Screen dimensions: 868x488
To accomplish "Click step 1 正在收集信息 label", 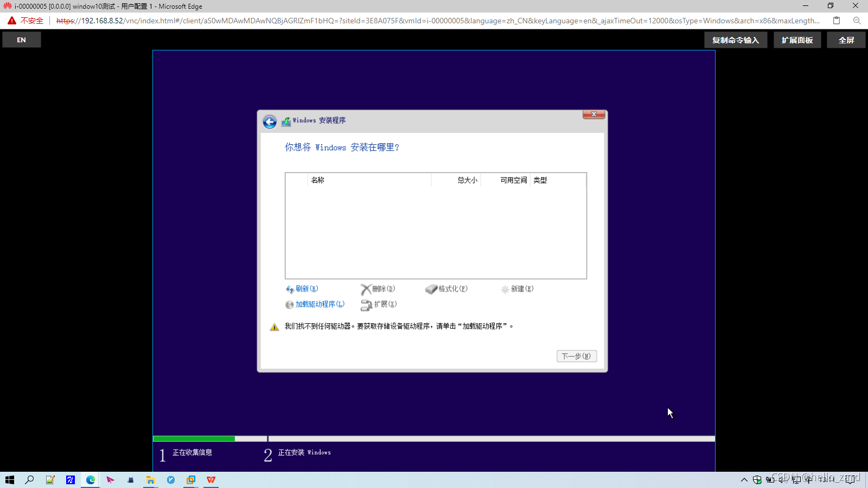I will coord(192,452).
